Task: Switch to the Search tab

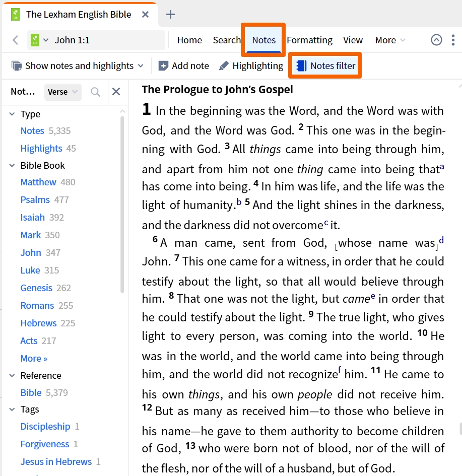Action: pos(227,40)
